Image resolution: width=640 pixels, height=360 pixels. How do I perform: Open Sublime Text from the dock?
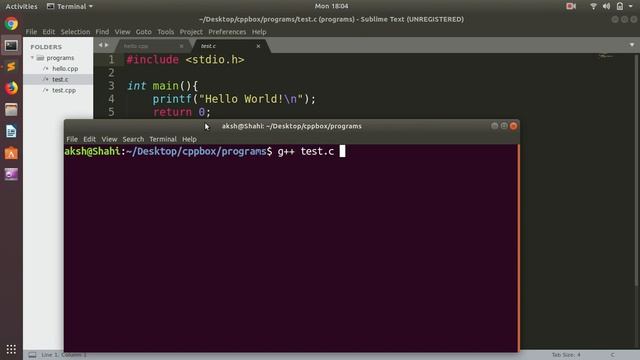[11, 67]
